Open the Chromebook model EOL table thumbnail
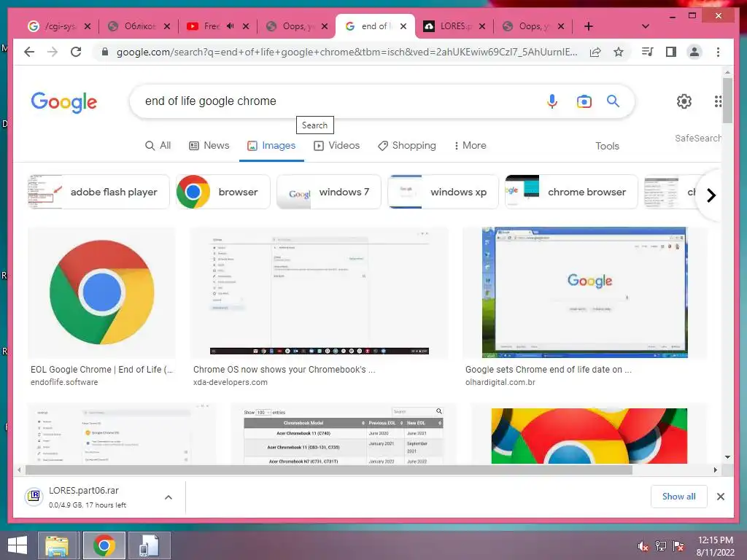Screen dimensions: 747x560 coord(343,435)
